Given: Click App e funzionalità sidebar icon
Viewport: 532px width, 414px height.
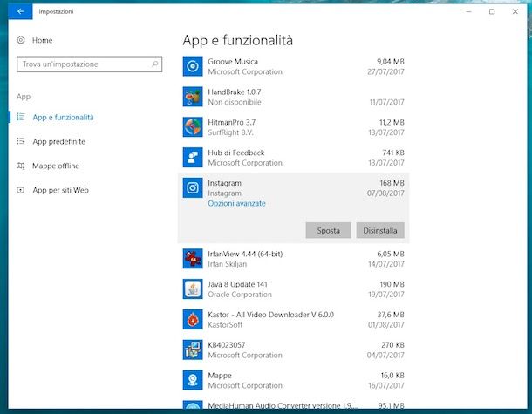Looking at the screenshot, I should point(20,117).
